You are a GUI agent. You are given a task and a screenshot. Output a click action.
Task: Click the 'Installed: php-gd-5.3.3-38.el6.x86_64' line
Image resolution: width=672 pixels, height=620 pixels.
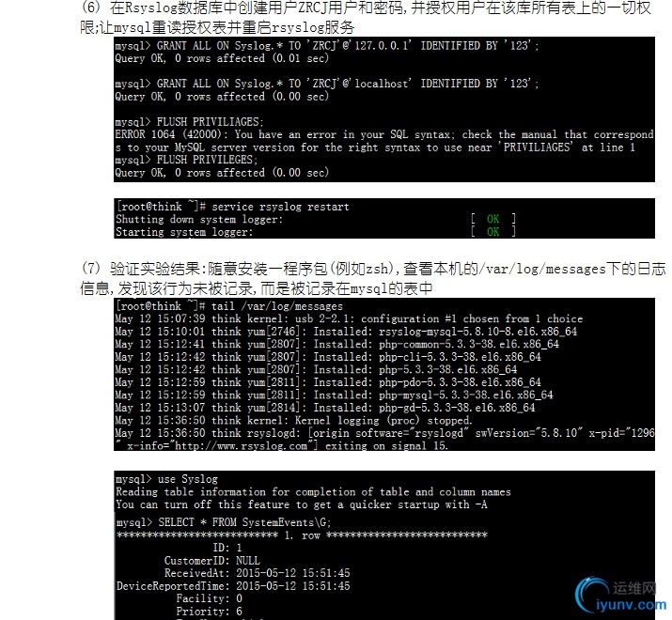tap(325, 408)
